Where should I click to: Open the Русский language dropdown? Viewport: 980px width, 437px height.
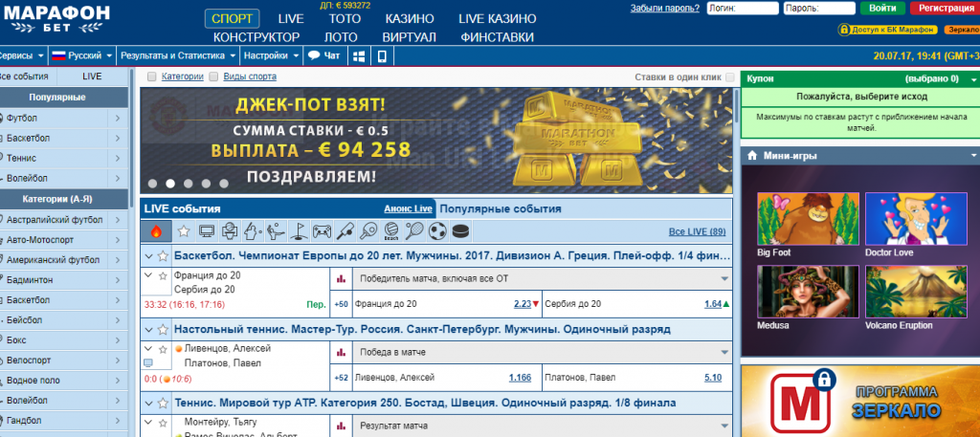81,55
